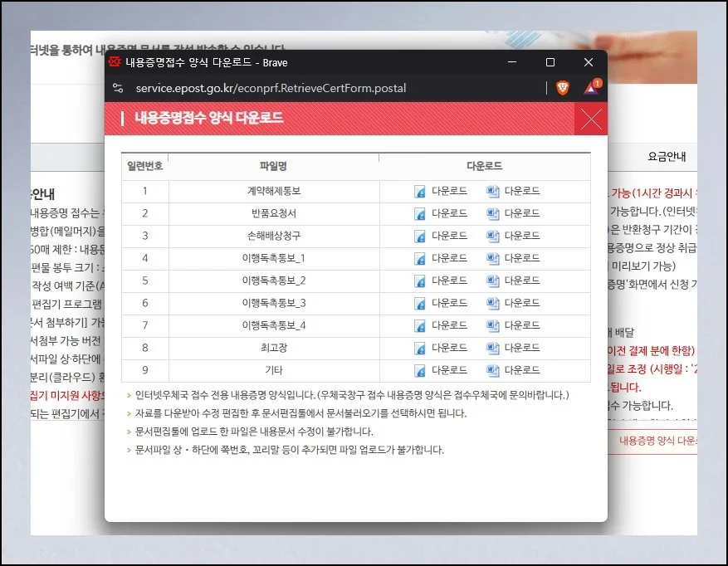This screenshot has height=566, width=728.
Task: Click the HWP file icon for 기타
Action: [x=420, y=370]
